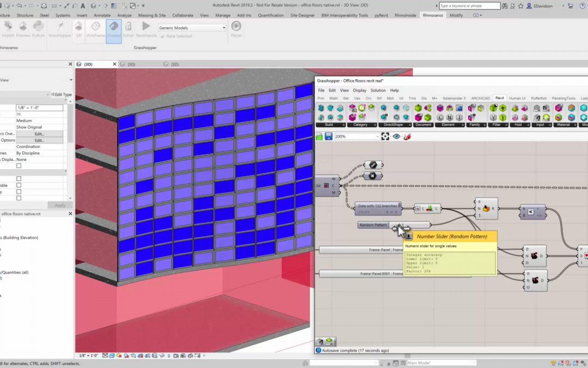Open the shopping cart icon in title bar

click(571, 5)
